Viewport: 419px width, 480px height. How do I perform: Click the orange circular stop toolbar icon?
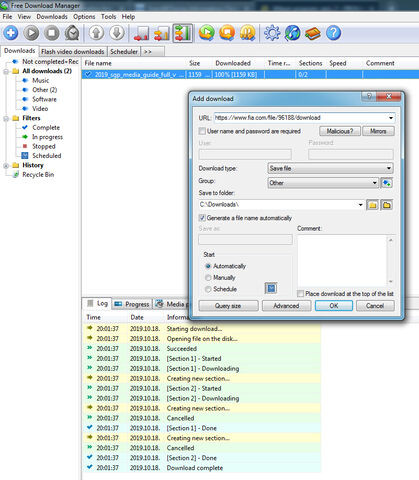tap(227, 33)
